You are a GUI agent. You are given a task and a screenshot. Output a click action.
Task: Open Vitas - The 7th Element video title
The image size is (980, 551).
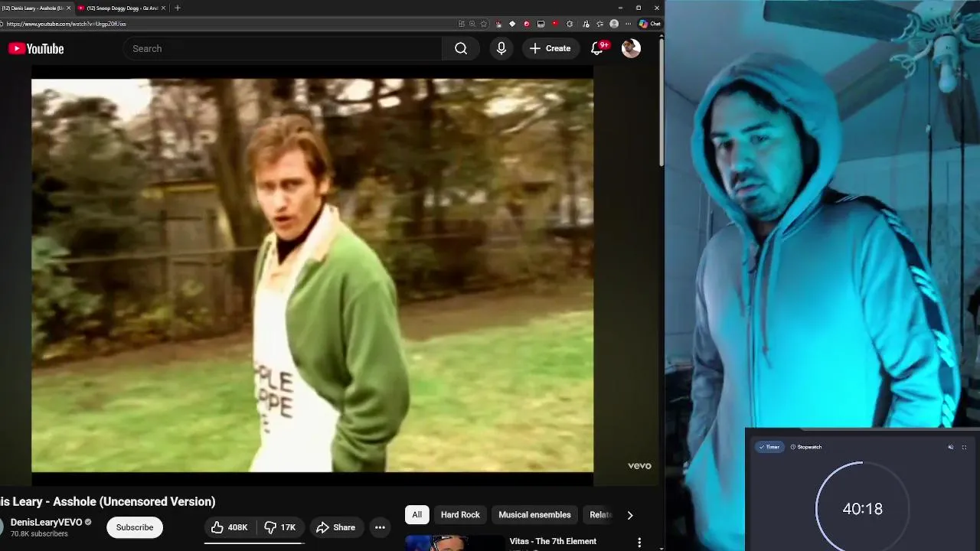point(553,541)
